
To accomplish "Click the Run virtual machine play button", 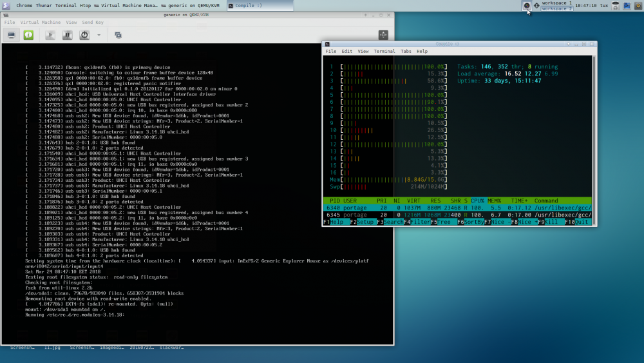I will click(x=50, y=35).
